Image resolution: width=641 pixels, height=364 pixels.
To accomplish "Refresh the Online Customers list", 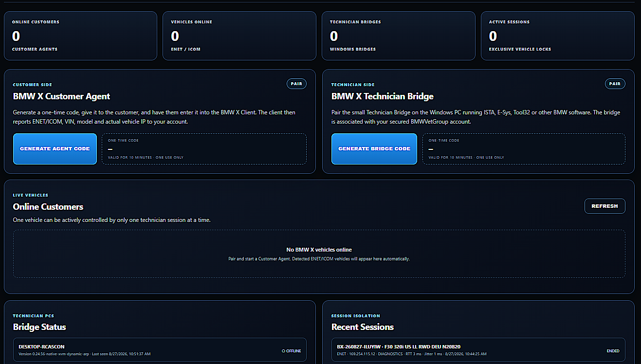I will point(604,206).
